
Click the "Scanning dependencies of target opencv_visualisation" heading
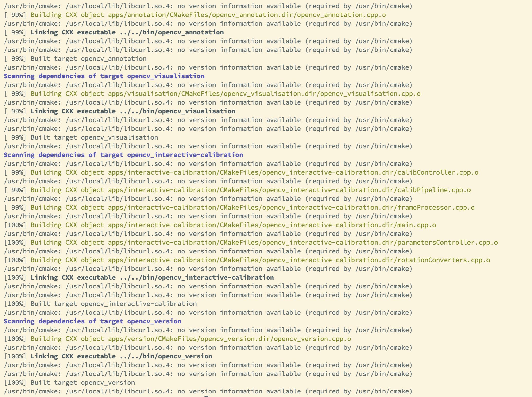click(104, 76)
